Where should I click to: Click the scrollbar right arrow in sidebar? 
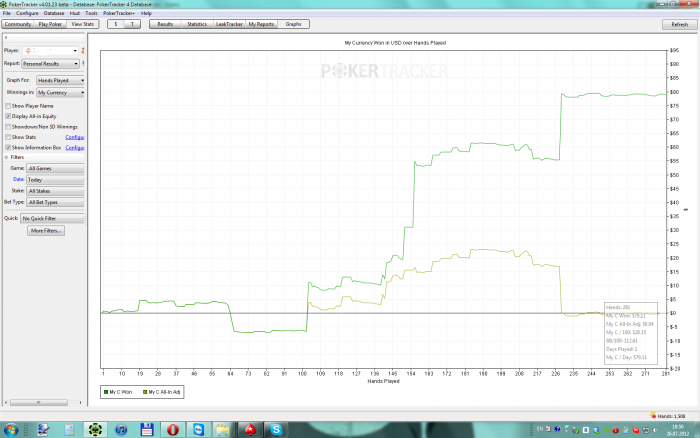80,403
